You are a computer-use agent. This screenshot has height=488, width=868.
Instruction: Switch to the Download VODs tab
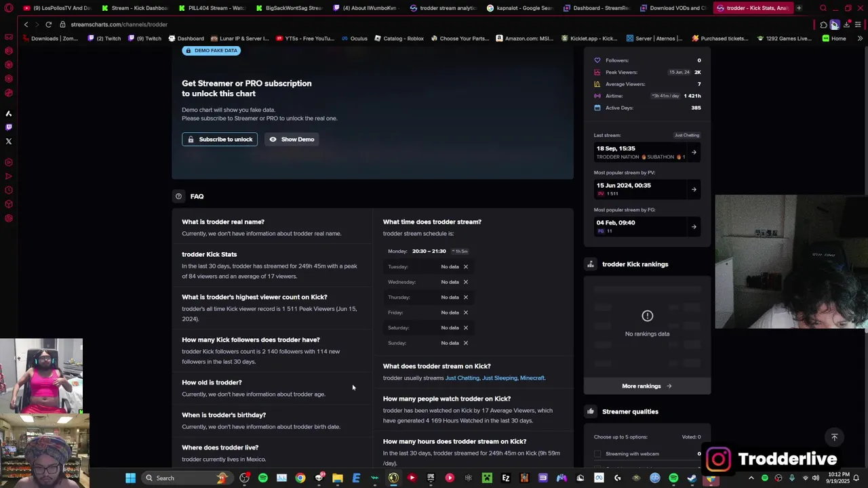pyautogui.click(x=675, y=8)
